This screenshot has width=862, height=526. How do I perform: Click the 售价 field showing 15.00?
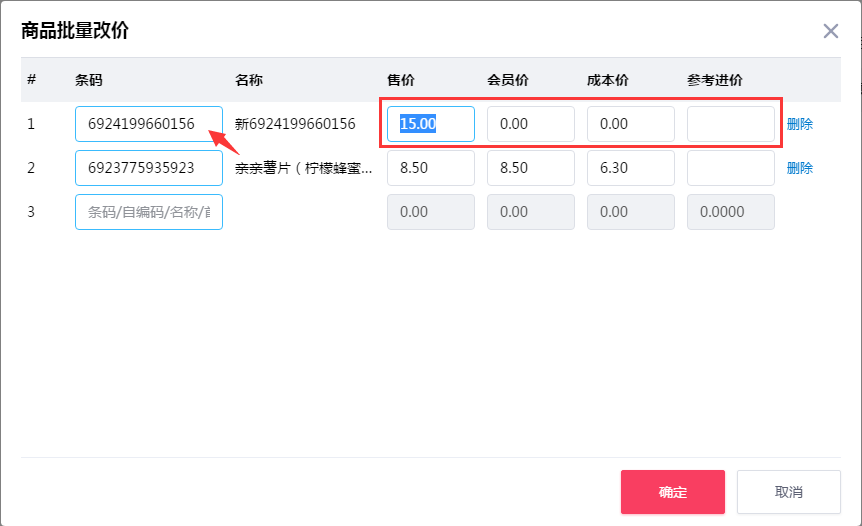click(430, 124)
